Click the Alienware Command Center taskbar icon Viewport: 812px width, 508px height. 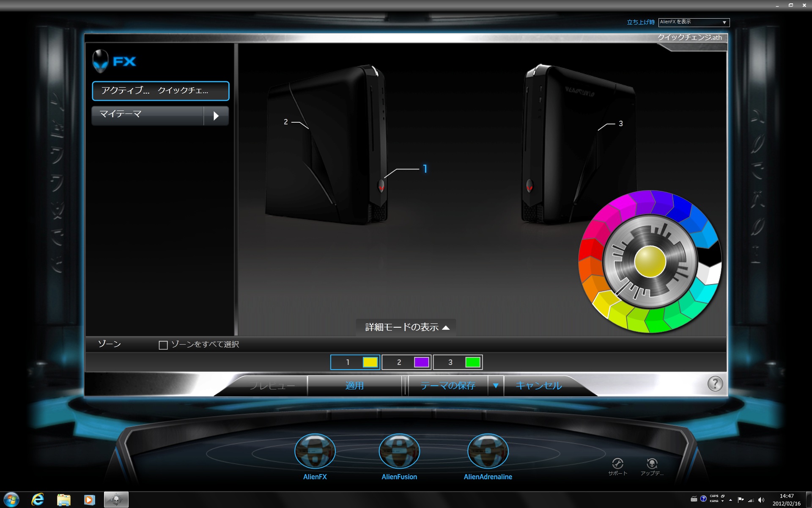[116, 500]
